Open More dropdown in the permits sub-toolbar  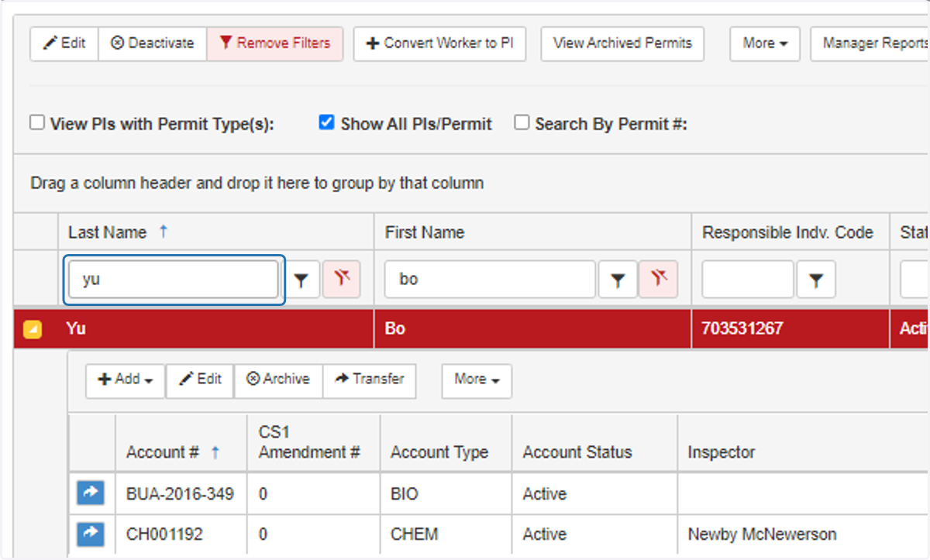(477, 380)
